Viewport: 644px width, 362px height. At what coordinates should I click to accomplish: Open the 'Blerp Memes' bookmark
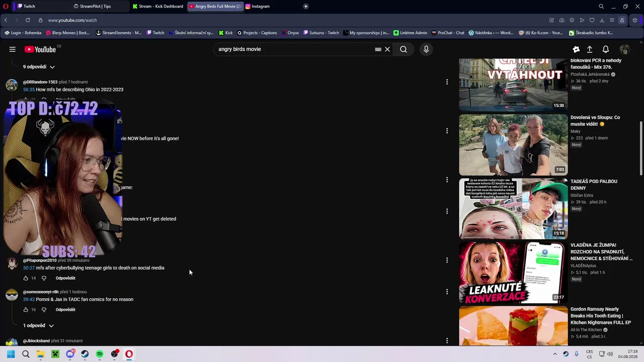[x=67, y=33]
